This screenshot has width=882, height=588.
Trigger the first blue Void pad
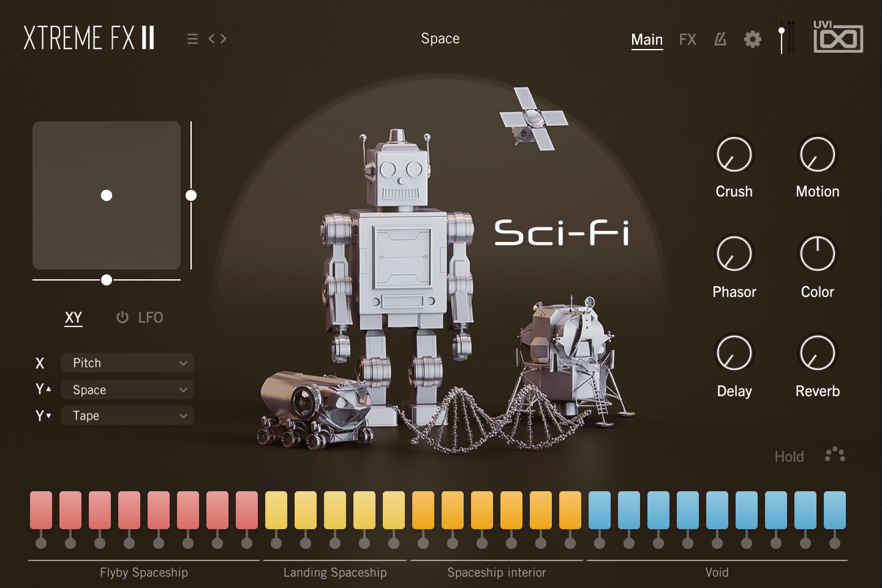(600, 510)
